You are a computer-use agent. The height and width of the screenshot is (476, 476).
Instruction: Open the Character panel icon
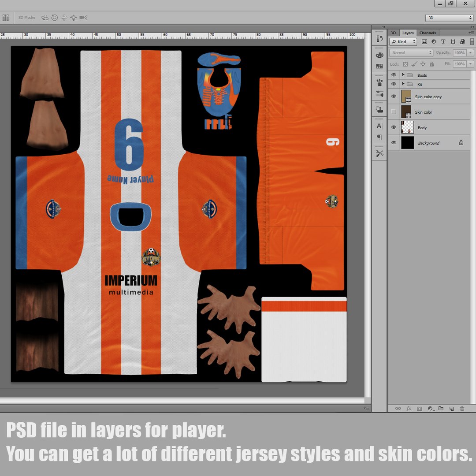point(379,126)
